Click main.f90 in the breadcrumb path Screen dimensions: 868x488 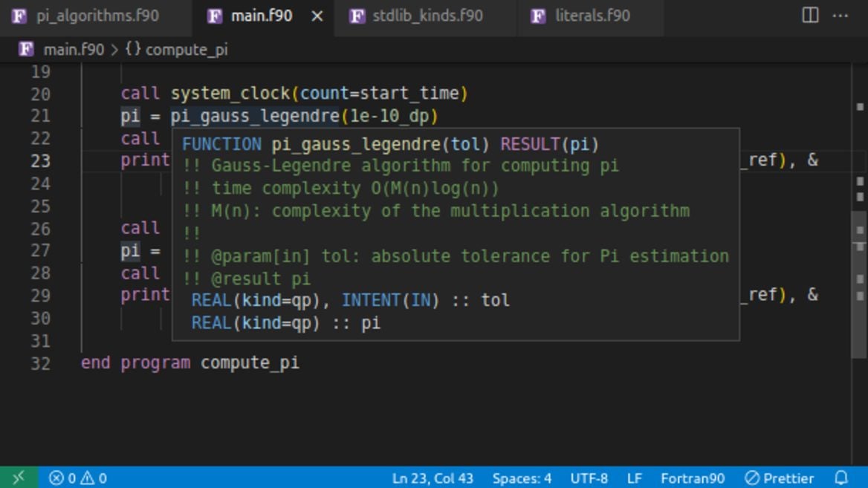(74, 50)
